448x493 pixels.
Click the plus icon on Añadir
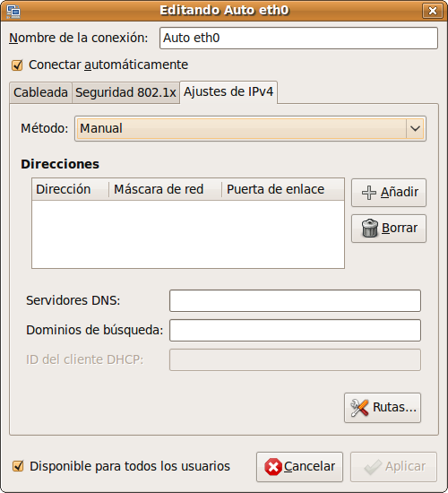click(369, 193)
